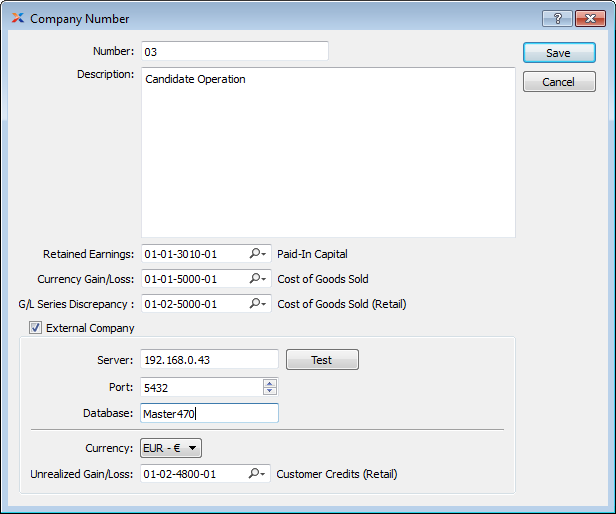Open the Unrealized Gain/Loss account lookup icon

(257, 473)
